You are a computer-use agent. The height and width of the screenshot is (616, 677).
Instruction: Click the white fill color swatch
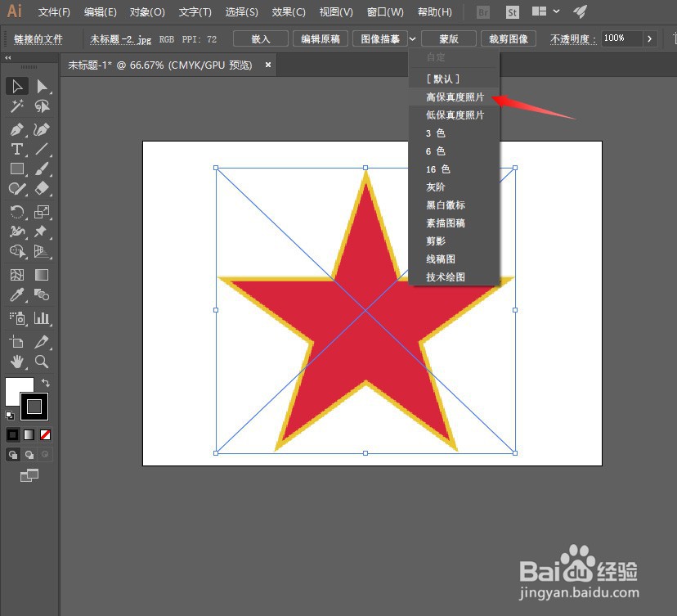pyautogui.click(x=19, y=393)
